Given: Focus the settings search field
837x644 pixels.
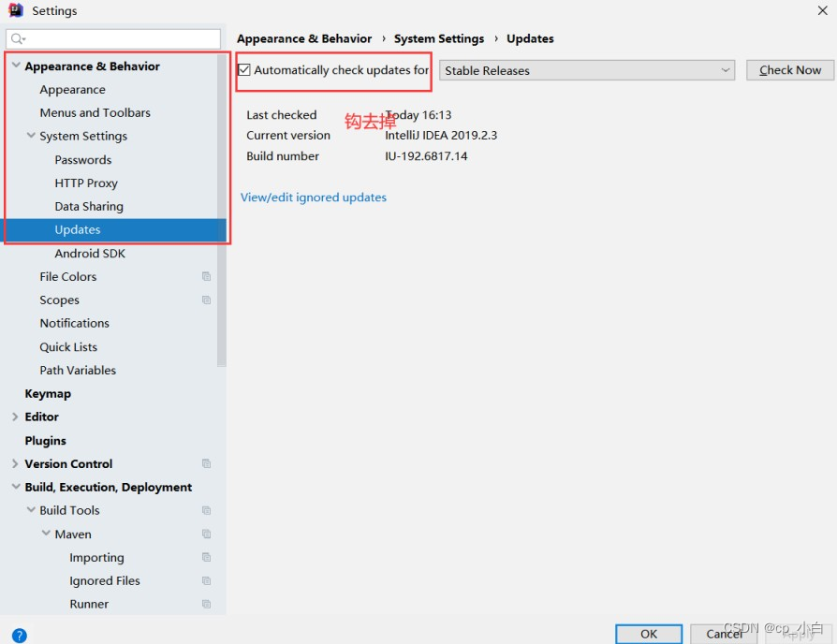Looking at the screenshot, I should (x=113, y=39).
